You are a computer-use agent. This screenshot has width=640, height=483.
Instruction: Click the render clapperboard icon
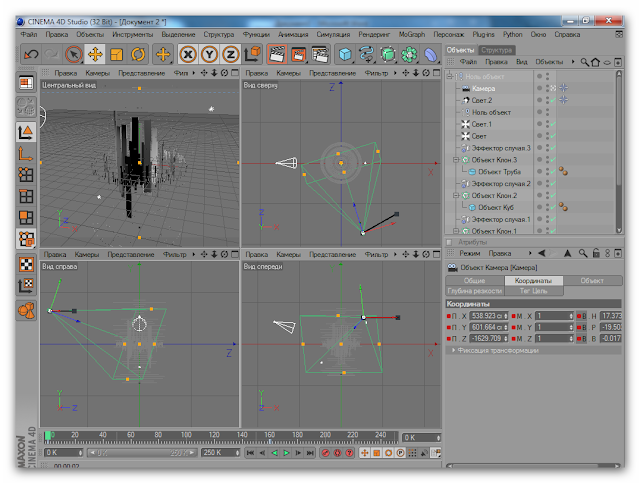click(x=277, y=54)
